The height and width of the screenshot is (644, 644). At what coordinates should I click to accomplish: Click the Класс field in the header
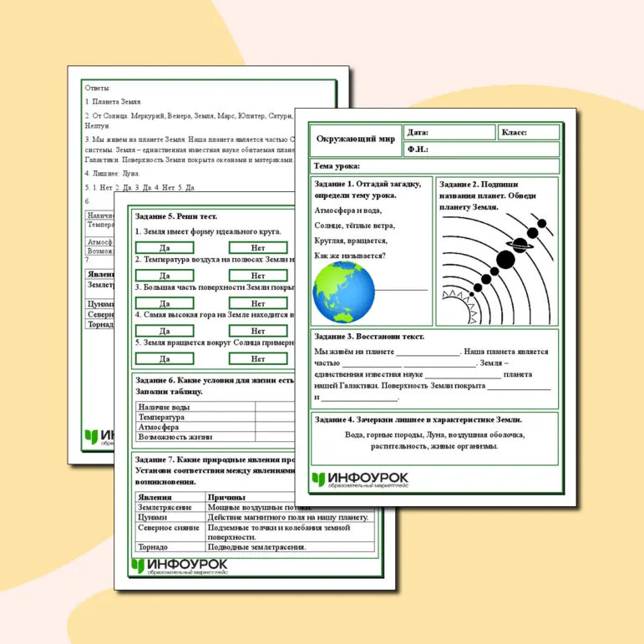point(529,132)
